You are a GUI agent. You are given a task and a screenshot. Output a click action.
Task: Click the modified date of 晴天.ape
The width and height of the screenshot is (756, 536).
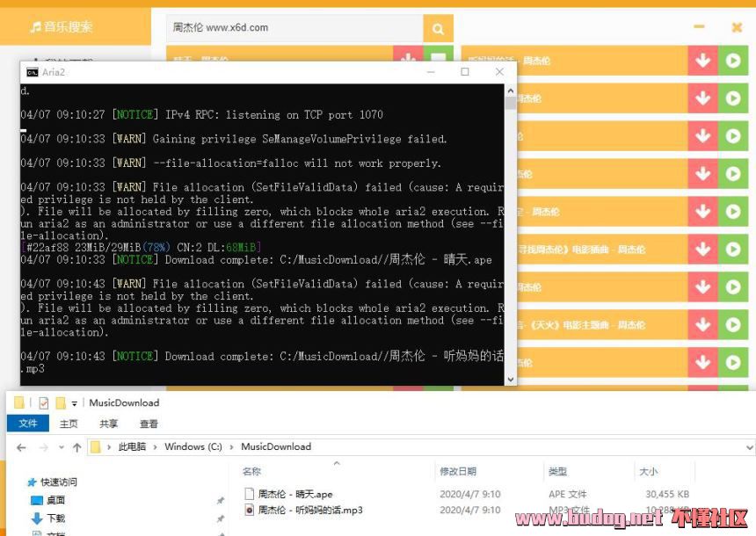coord(470,494)
